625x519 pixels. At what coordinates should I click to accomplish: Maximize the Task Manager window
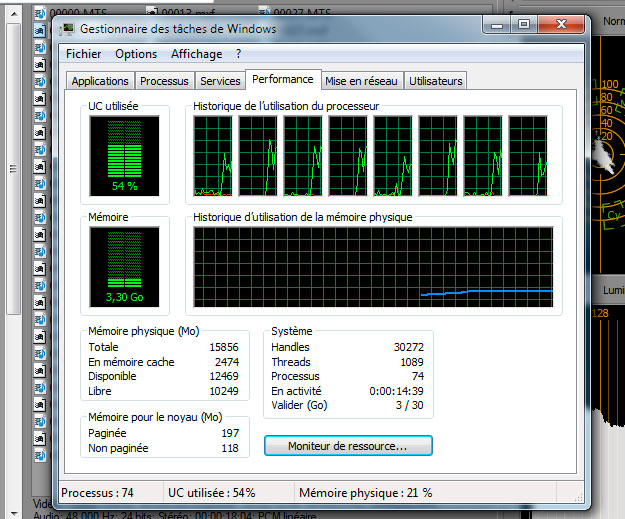pos(524,25)
